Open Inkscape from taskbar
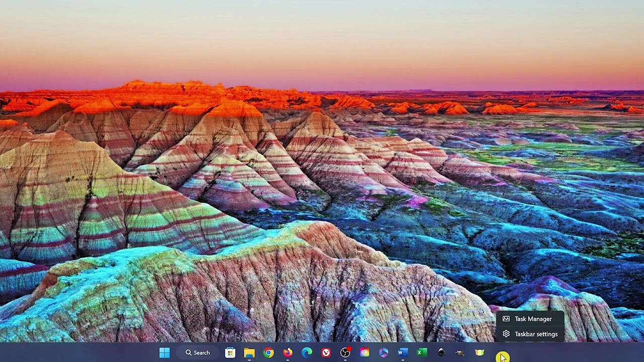The width and height of the screenshot is (644, 362). coord(441,353)
